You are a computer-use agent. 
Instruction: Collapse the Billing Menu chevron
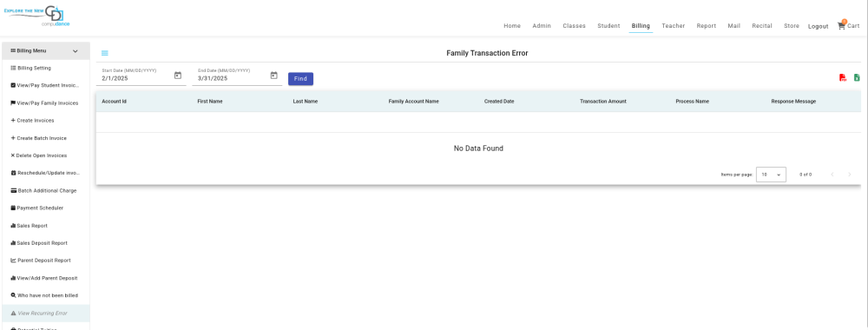point(76,51)
